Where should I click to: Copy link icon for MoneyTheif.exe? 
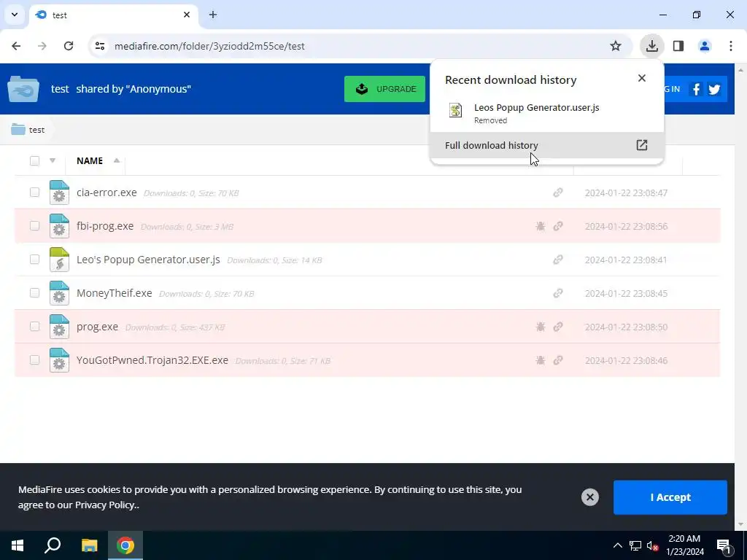[x=558, y=293]
